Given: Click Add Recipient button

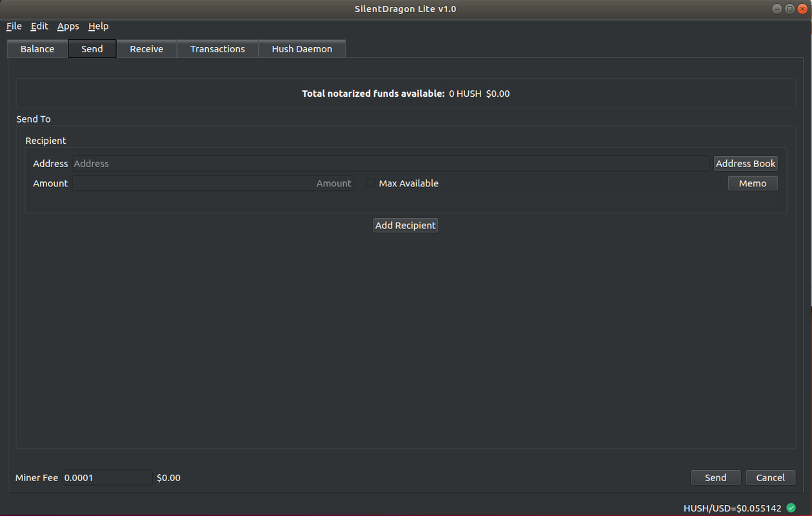Looking at the screenshot, I should (406, 225).
